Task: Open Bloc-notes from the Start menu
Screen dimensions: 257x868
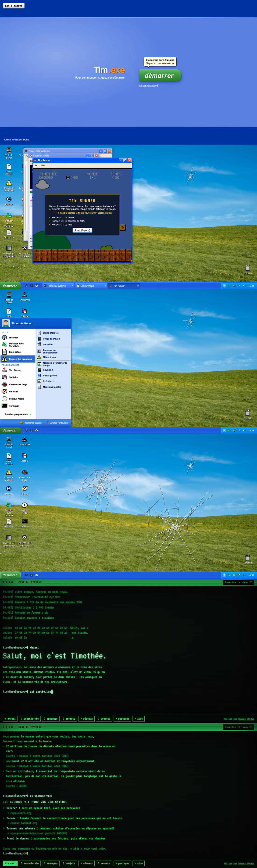Action: click(18, 352)
